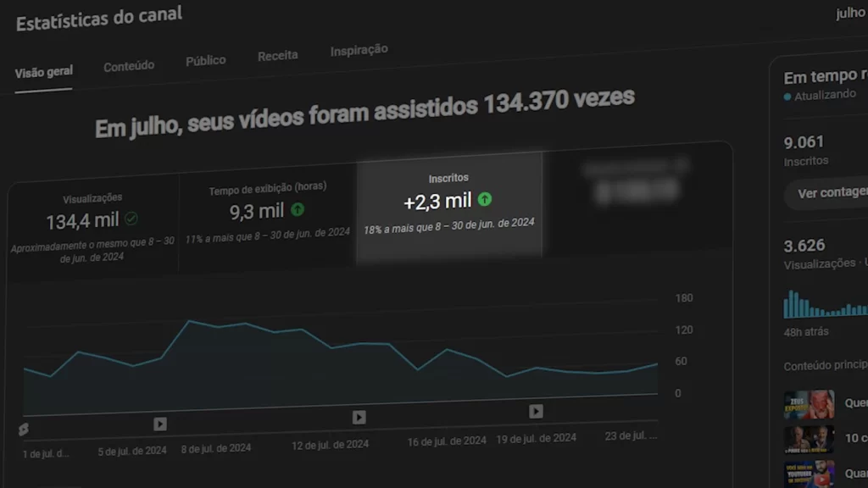The height and width of the screenshot is (488, 868).
Task: Go to the Receita tab
Action: point(277,56)
